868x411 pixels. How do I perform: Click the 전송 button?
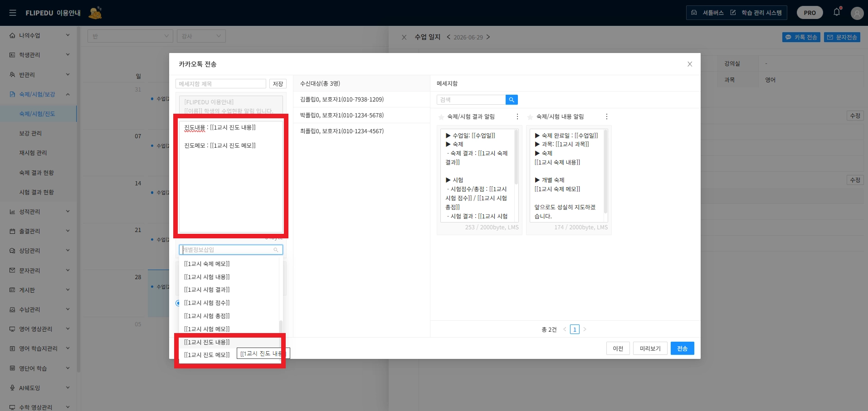coord(683,348)
